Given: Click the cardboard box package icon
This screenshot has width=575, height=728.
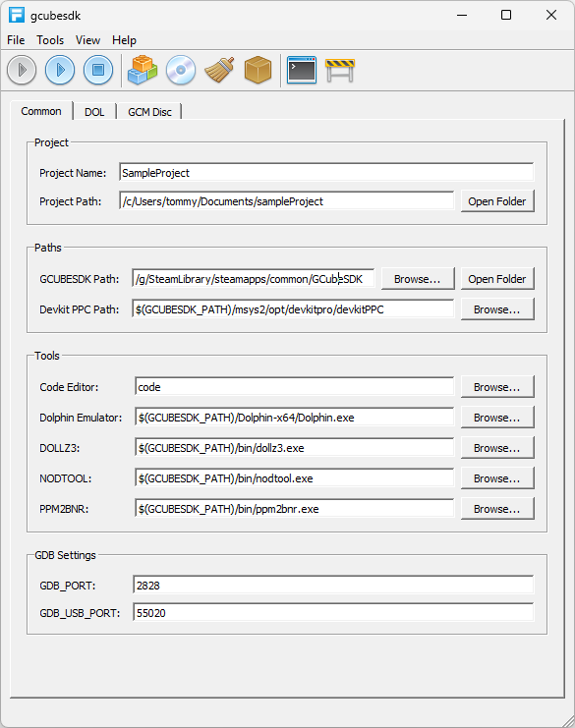Looking at the screenshot, I should point(258,70).
